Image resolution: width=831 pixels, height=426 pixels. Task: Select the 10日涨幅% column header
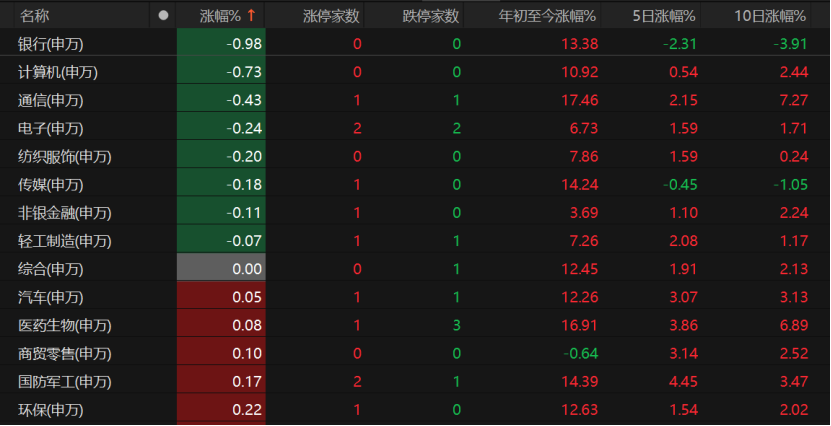coord(770,16)
